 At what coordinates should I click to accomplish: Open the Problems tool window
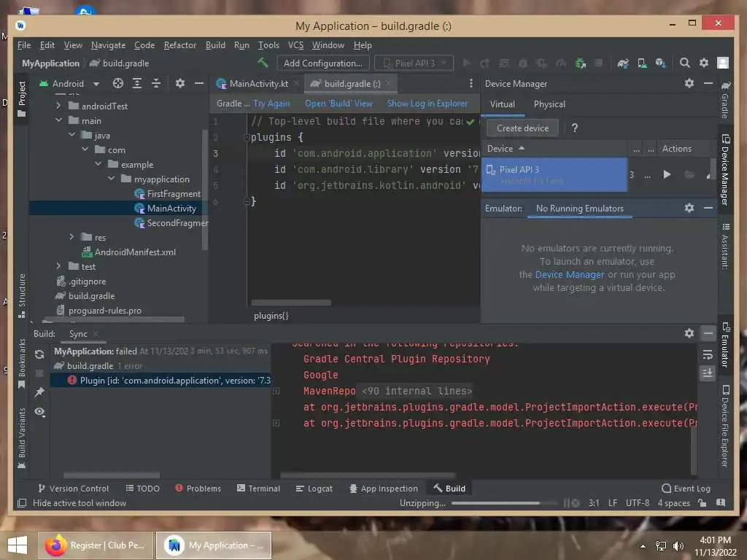pos(198,489)
